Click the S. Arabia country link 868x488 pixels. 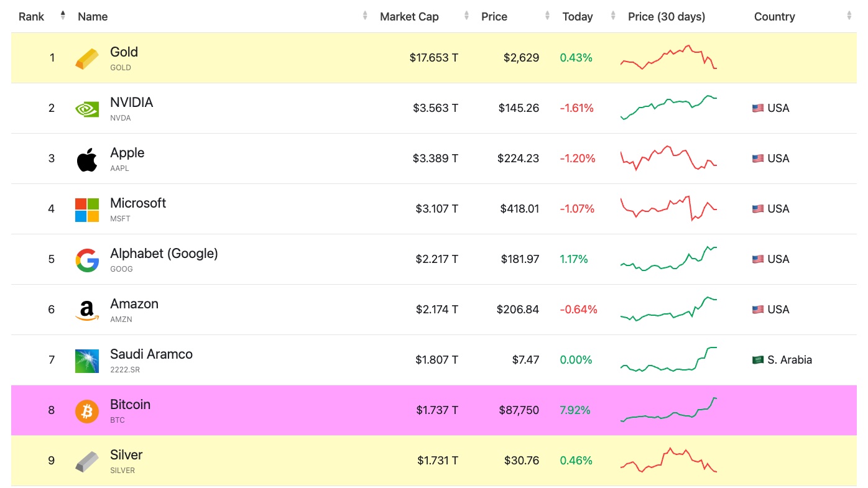790,360
